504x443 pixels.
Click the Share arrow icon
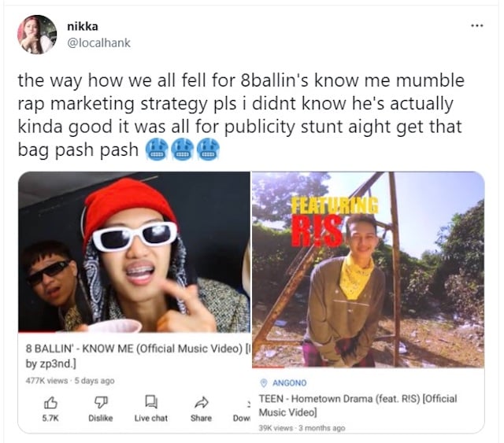pos(202,402)
